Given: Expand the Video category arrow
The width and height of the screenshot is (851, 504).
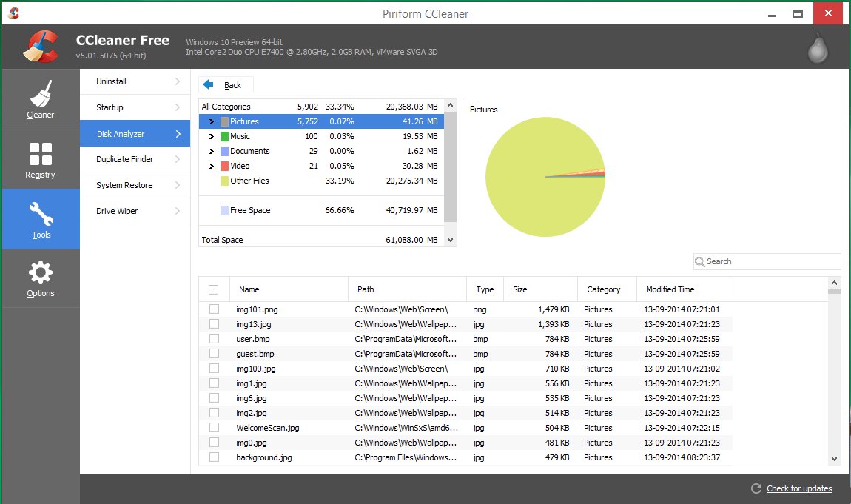Looking at the screenshot, I should coord(212,166).
